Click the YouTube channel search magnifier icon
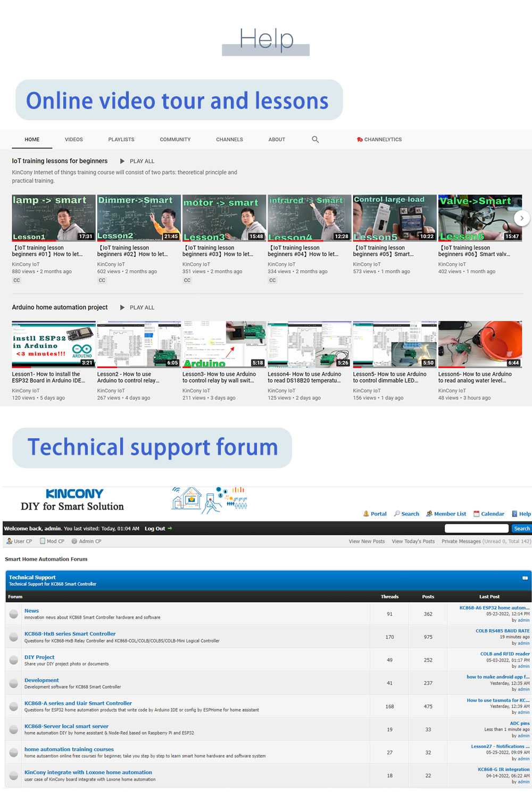The width and height of the screenshot is (532, 801). (x=315, y=139)
